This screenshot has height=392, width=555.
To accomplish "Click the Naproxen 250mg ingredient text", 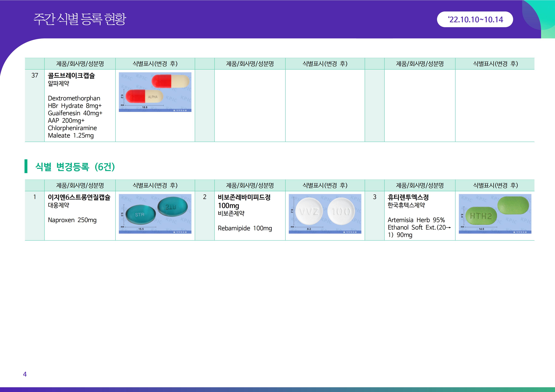I will 72,220.
